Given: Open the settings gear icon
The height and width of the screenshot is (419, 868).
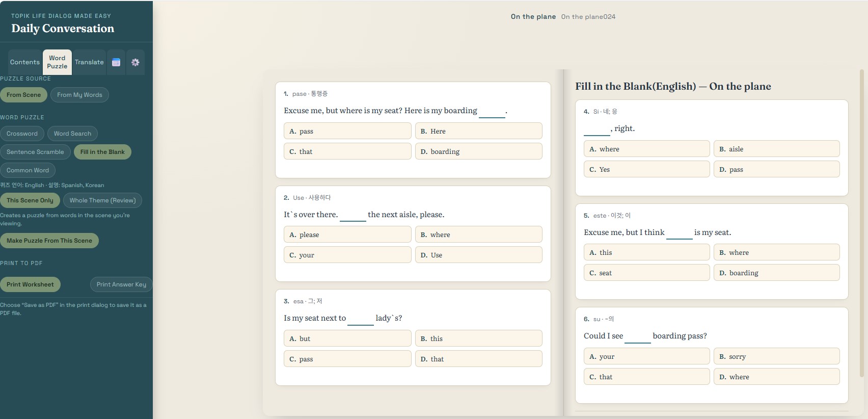Looking at the screenshot, I should pos(135,62).
